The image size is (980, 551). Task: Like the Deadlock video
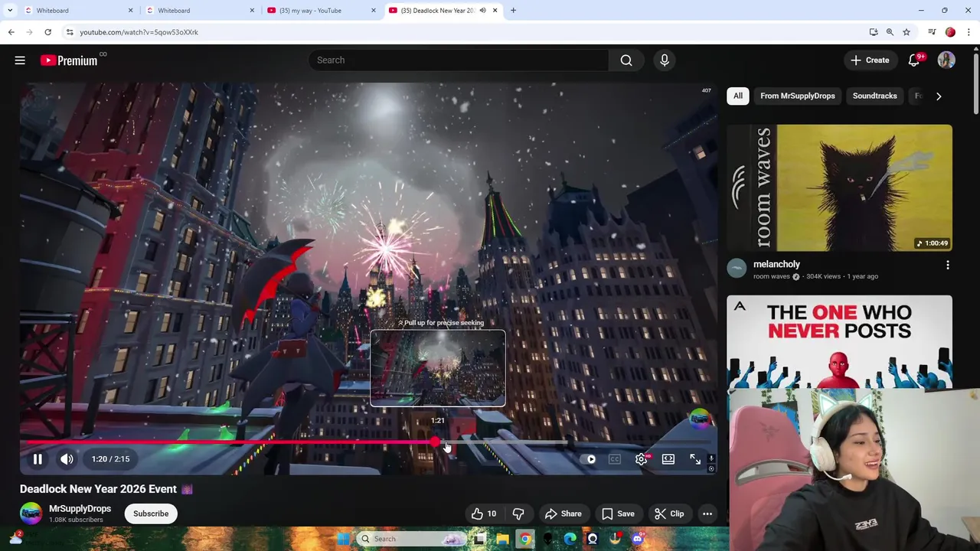pos(484,514)
